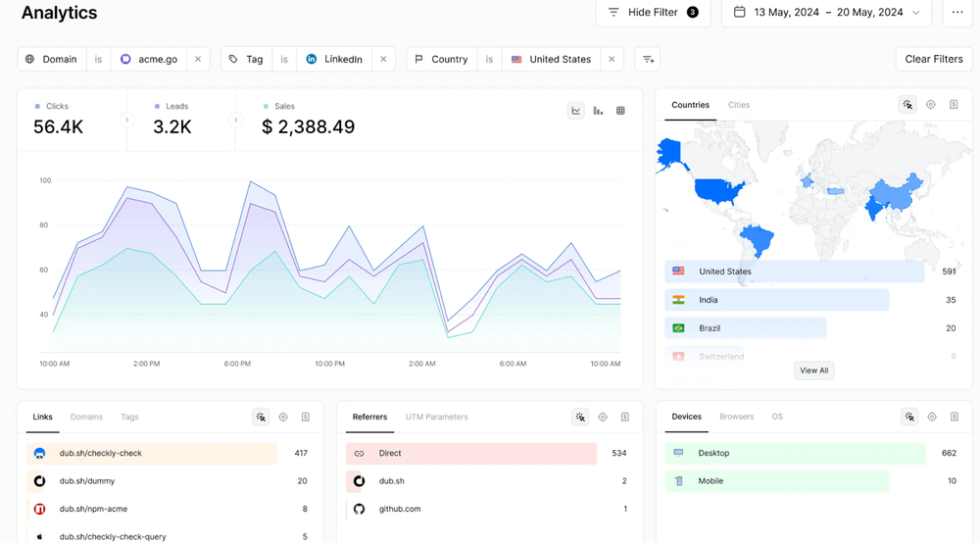
Task: Click chevron between Clicks and Leads
Action: pyautogui.click(x=126, y=121)
